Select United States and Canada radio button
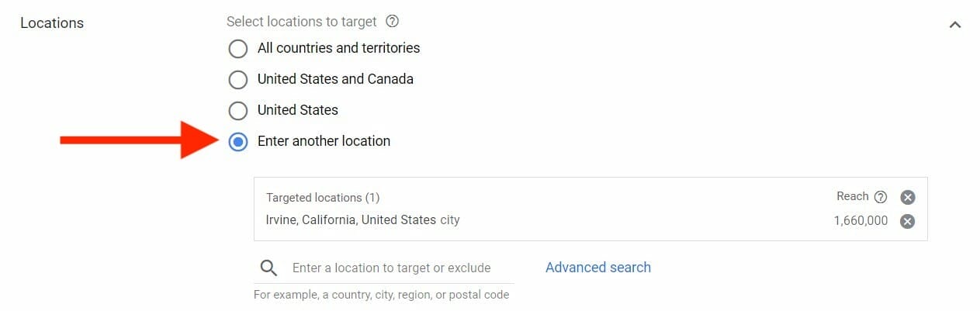The height and width of the screenshot is (311, 980). 238,80
